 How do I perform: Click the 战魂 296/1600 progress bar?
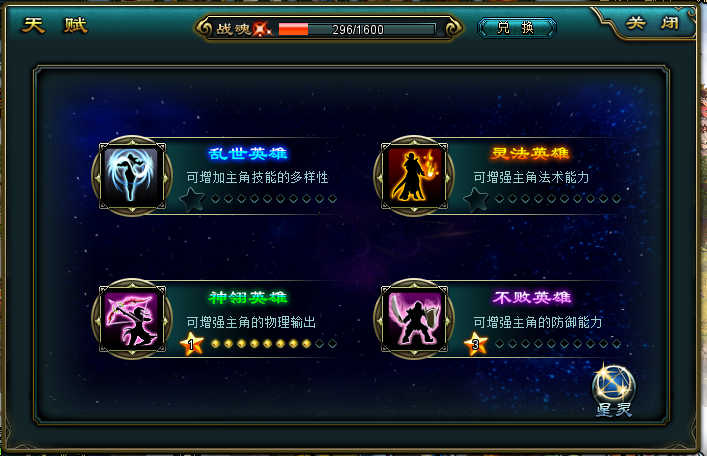(x=357, y=29)
